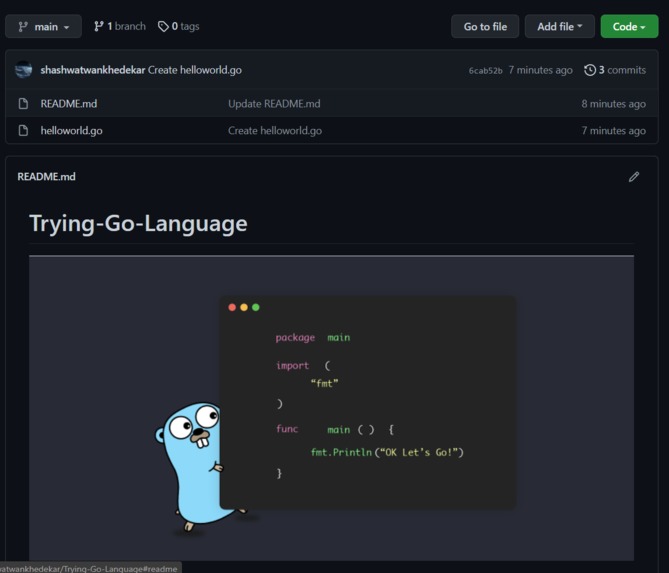Click the Go to file button
This screenshot has height=573, width=669.
click(x=485, y=26)
